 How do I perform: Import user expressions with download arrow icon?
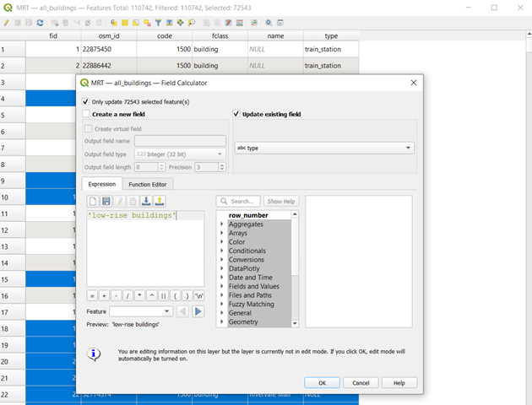146,202
